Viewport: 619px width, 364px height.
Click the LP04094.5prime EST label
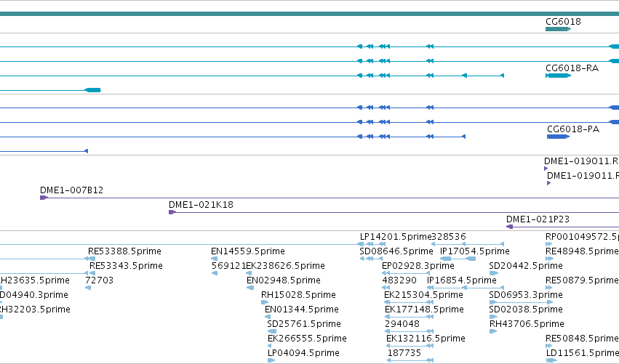[303, 353]
